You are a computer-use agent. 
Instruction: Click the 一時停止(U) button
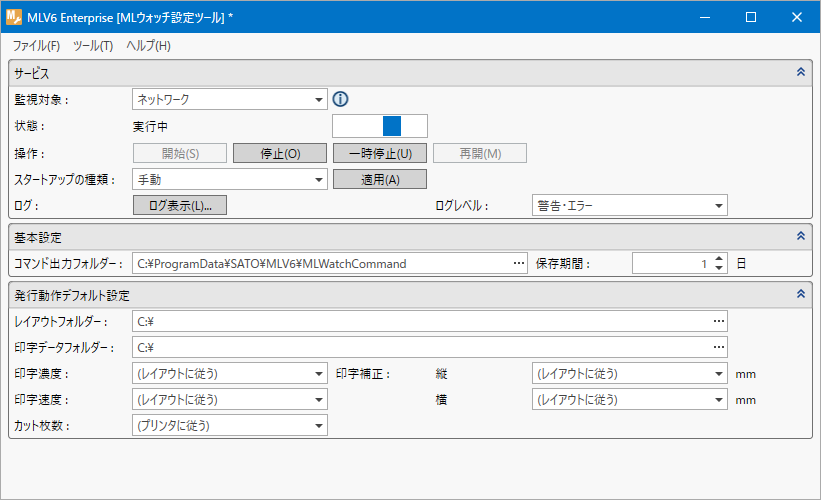tap(380, 153)
